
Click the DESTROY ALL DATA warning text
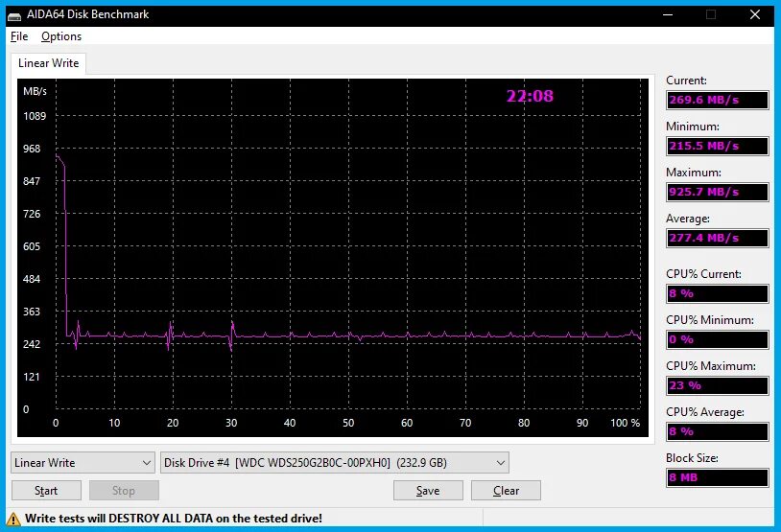pos(174,519)
